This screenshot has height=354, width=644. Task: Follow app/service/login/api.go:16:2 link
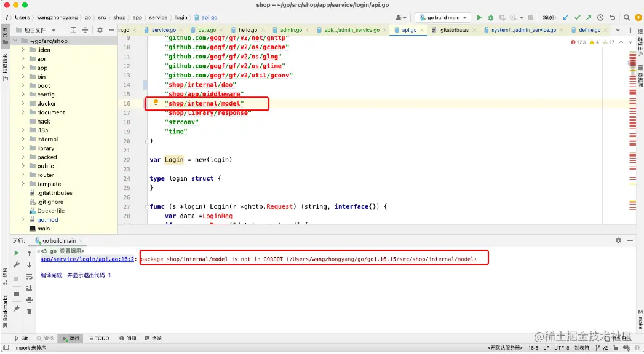point(87,259)
